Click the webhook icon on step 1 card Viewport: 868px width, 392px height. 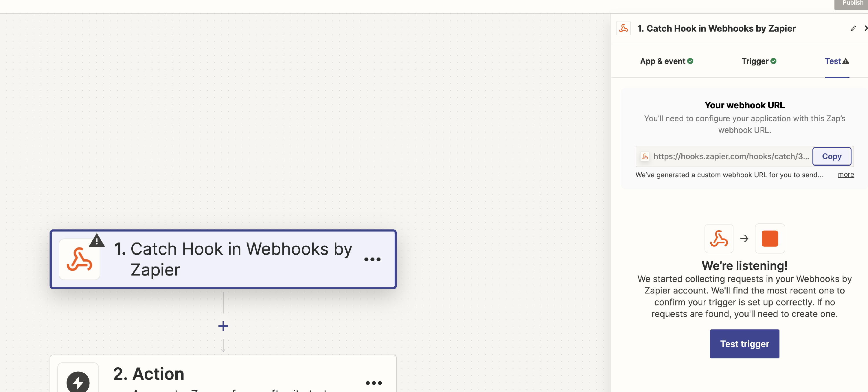tap(79, 259)
